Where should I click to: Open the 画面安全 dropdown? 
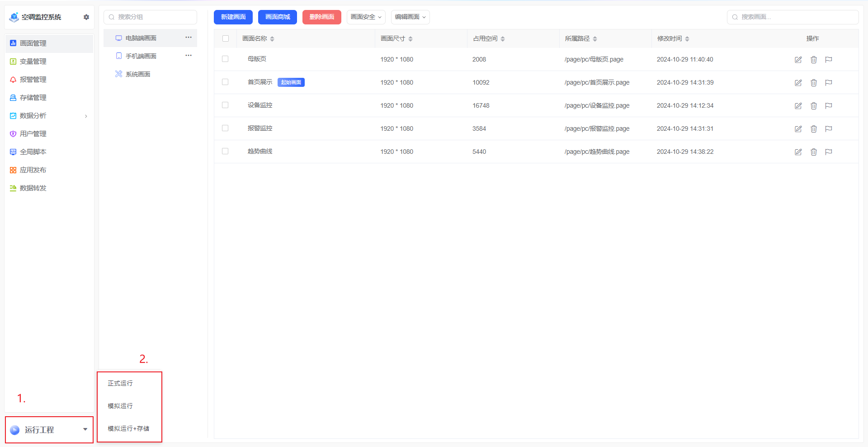(366, 17)
